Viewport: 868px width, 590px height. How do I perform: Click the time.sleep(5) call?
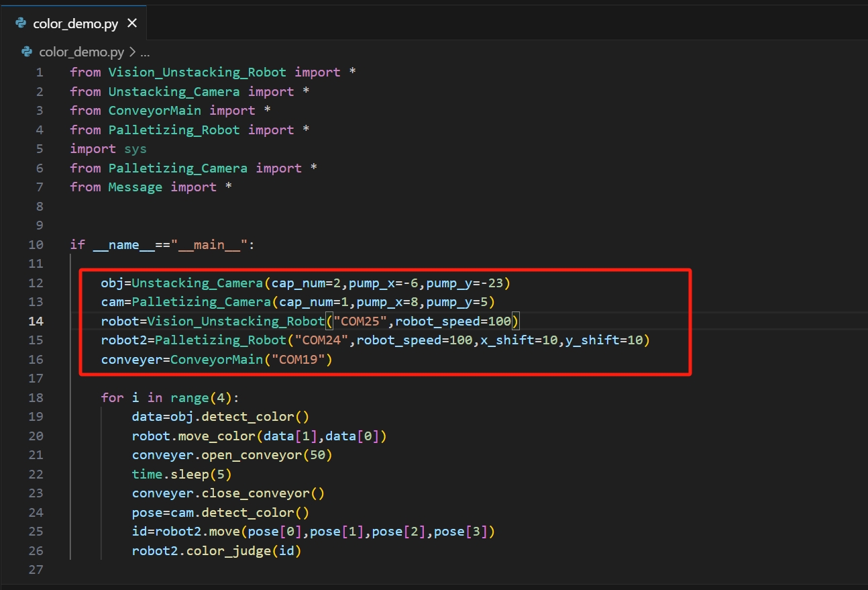point(182,474)
